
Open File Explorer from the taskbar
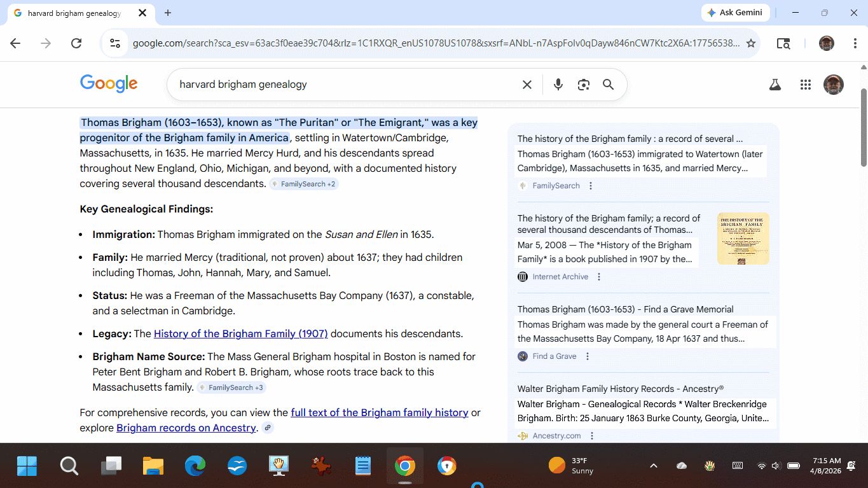tap(153, 466)
